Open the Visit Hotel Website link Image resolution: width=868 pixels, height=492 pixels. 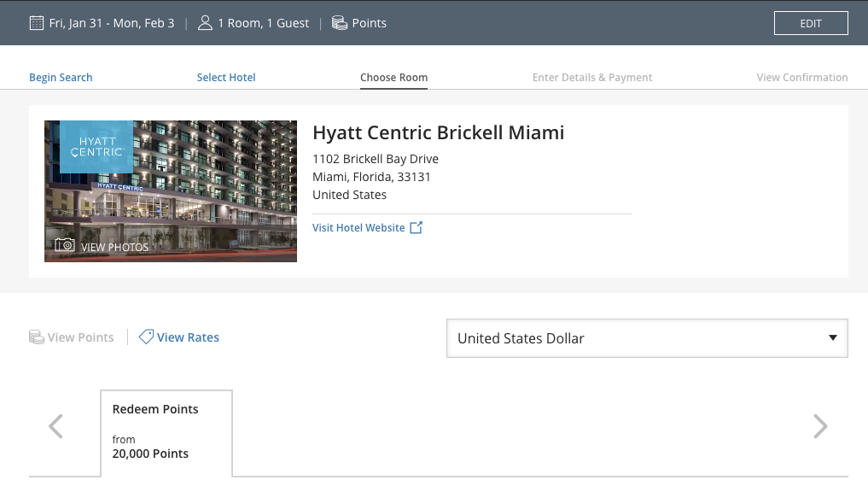(x=358, y=228)
